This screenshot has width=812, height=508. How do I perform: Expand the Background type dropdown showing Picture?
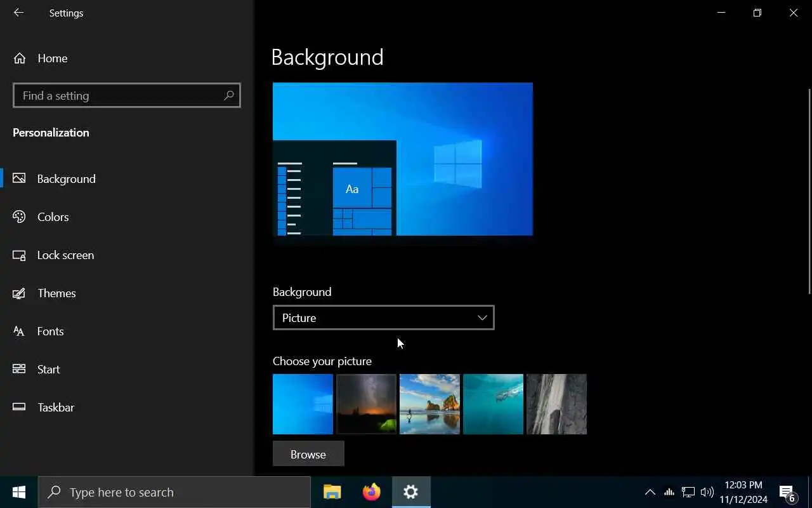coord(383,317)
